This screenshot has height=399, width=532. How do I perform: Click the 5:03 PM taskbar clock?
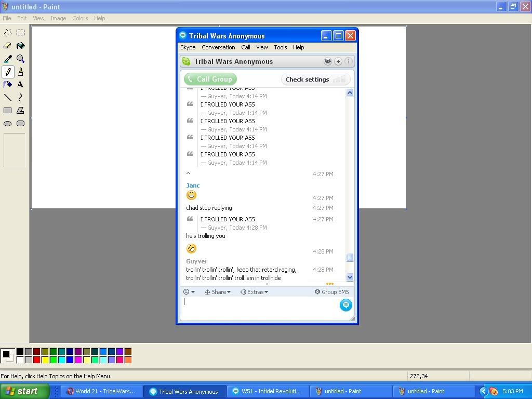513,392
